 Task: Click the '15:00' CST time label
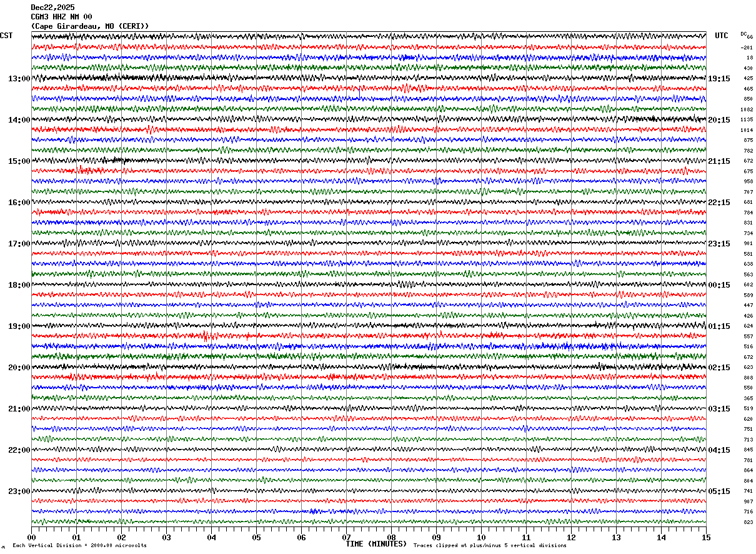tap(19, 161)
